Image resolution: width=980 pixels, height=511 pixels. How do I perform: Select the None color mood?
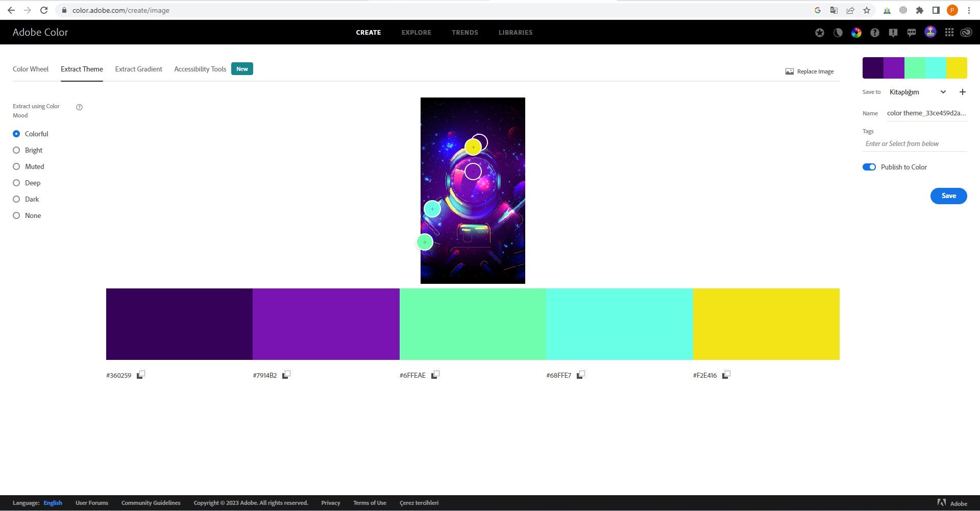16,215
